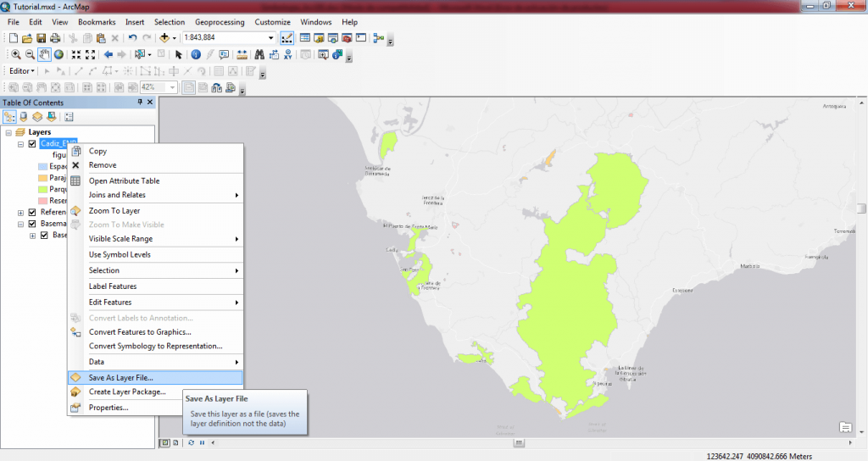Image resolution: width=868 pixels, height=461 pixels.
Task: Select the Zoom In tool
Action: tap(15, 54)
